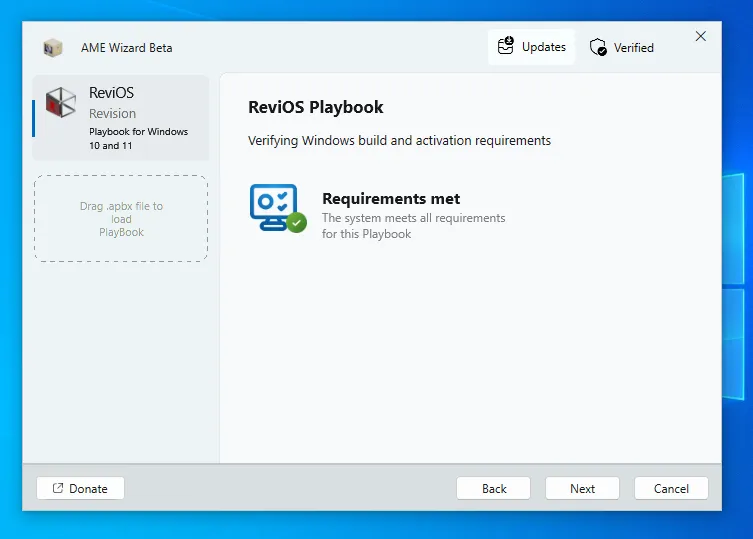Viewport: 753px width, 539px height.
Task: Click the 'AME Wizard Beta' title
Action: point(126,48)
